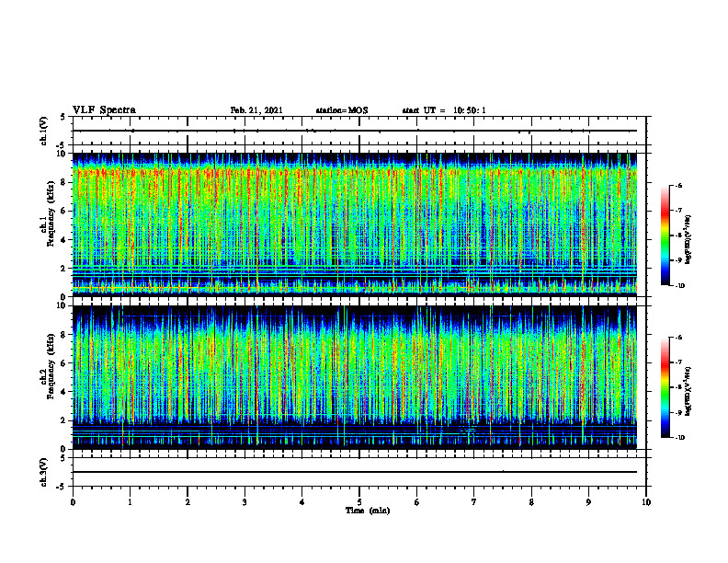Click the time axis tick label "2"
The width and height of the screenshot is (728, 563).
(x=188, y=502)
